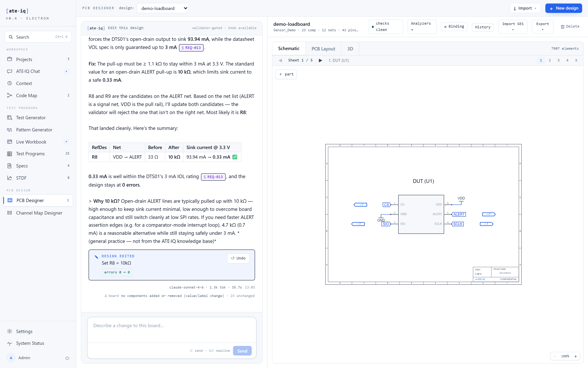Click the PCB Designer icon
Image resolution: width=588 pixels, height=368 pixels.
(x=10, y=200)
